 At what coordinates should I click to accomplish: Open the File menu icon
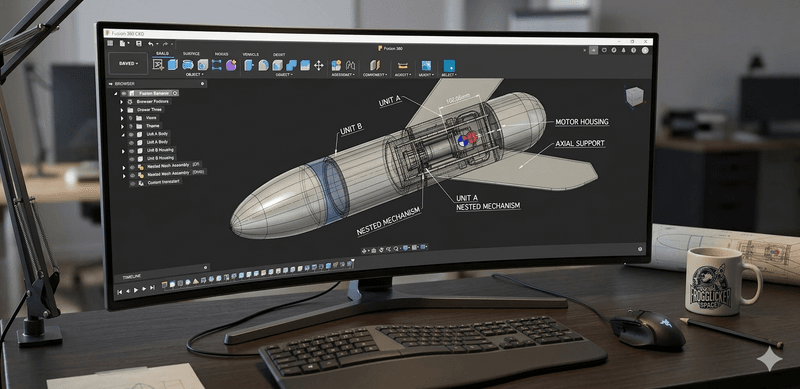[122, 43]
